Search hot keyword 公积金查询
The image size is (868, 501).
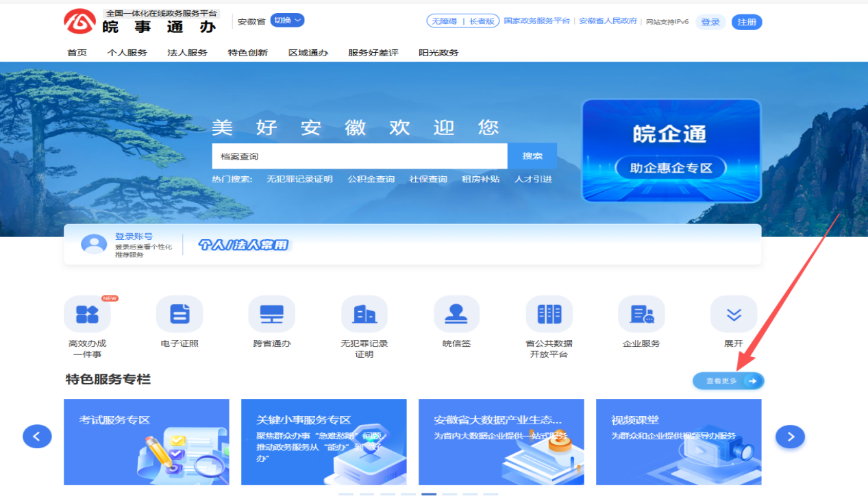[x=371, y=180]
